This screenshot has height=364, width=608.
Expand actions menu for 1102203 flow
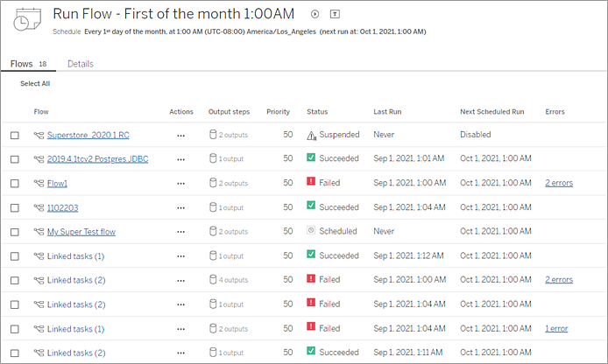click(x=180, y=208)
